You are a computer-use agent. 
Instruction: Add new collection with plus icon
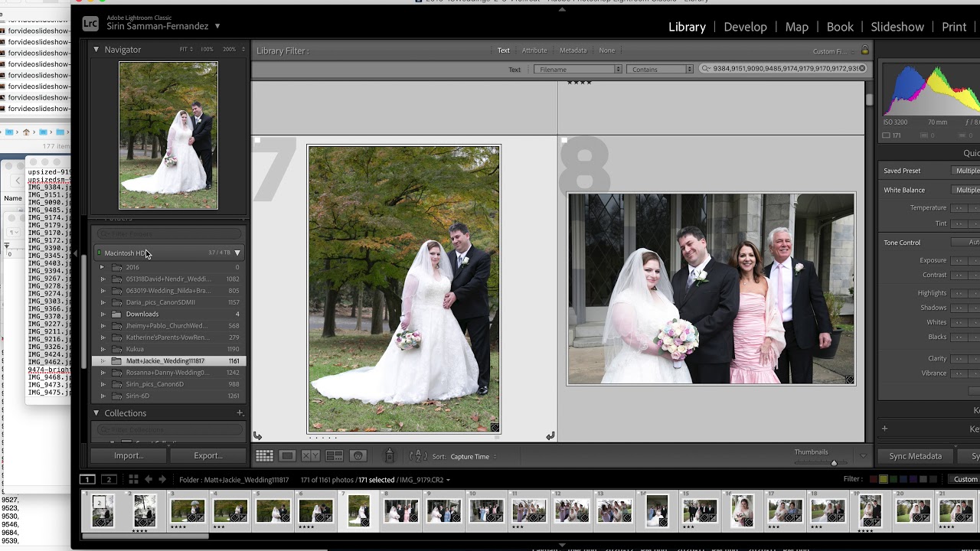click(x=240, y=412)
